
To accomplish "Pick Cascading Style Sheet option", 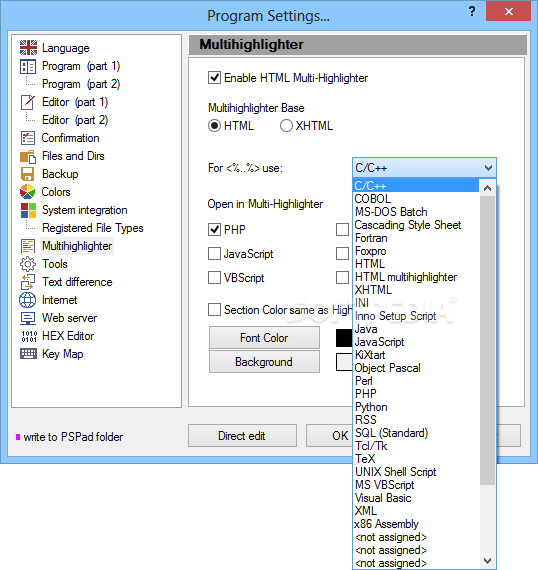I will [416, 225].
